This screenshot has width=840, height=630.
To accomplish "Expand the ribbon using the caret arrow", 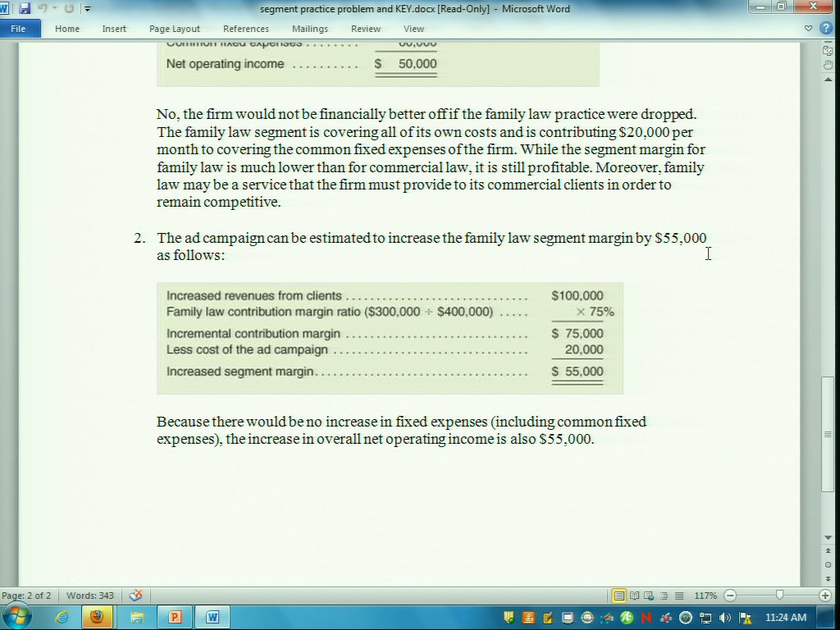I will pos(809,29).
